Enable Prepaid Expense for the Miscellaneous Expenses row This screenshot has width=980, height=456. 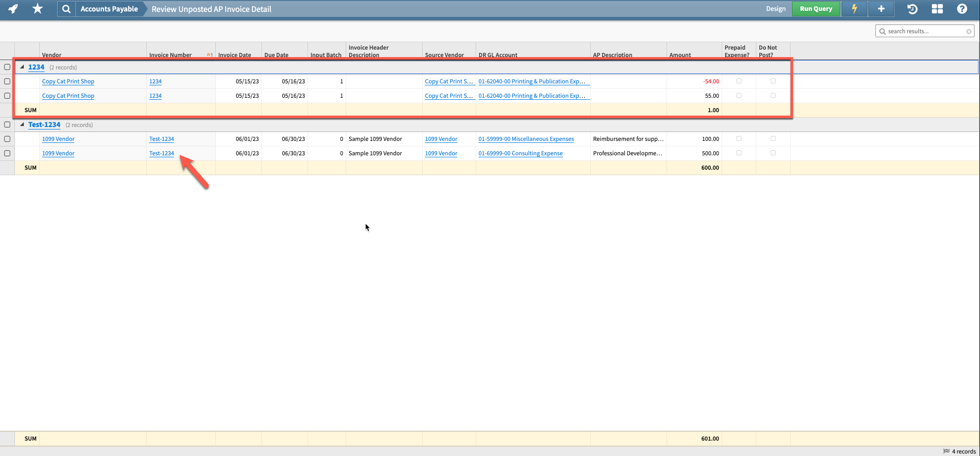tap(738, 138)
